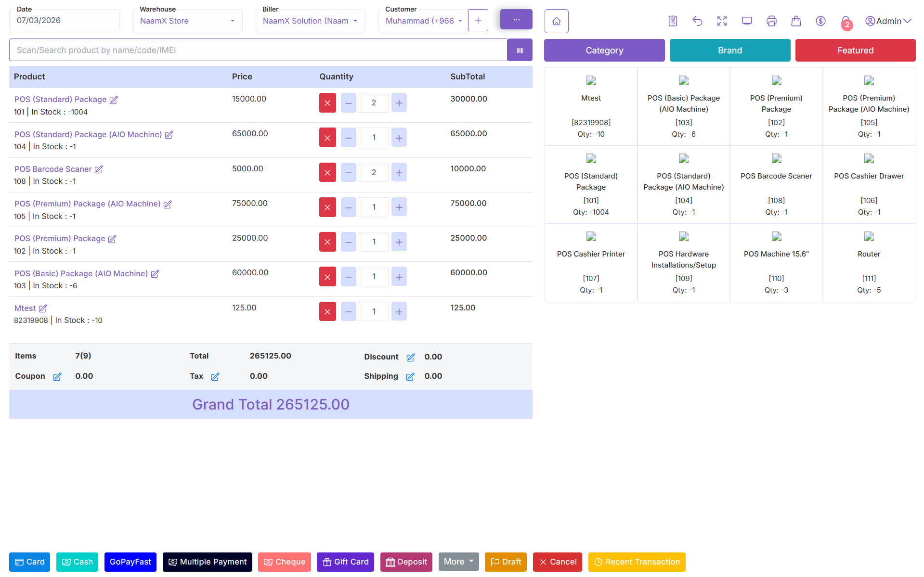Open POS (Basic) Package (AIO Machine) link

point(81,273)
